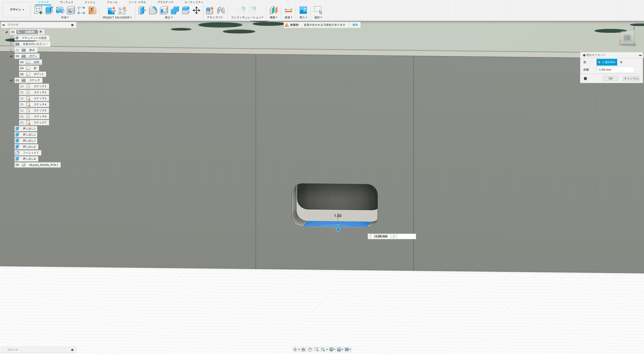
Task: Show スケッチ1 using its eye icon
Action: click(x=22, y=86)
